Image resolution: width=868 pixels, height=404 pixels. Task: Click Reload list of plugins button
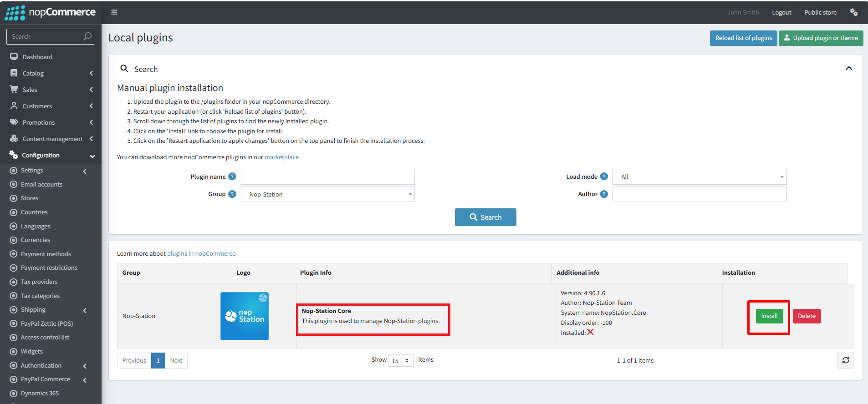coord(743,38)
